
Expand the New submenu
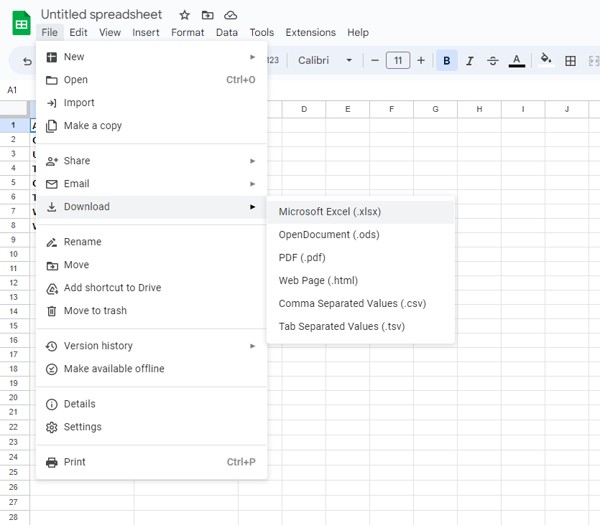click(x=152, y=57)
